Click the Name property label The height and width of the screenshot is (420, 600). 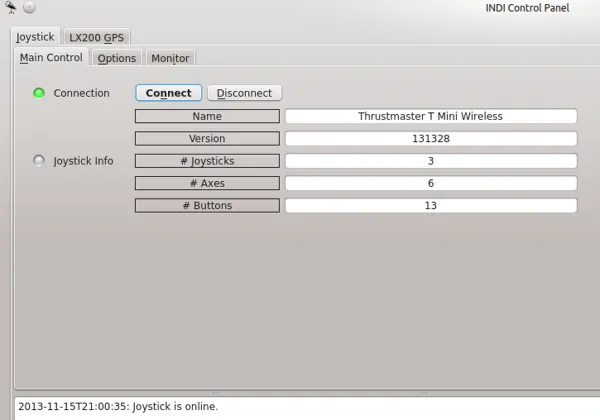(x=207, y=116)
